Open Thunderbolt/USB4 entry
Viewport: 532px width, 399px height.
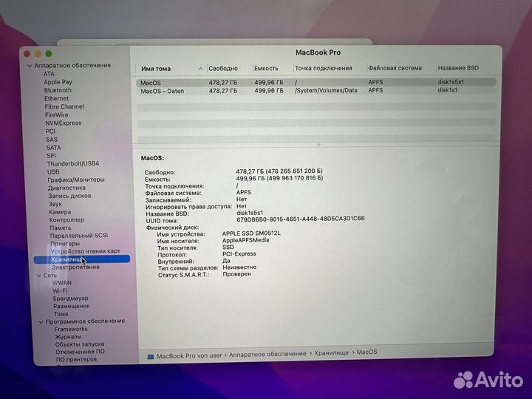pyautogui.click(x=73, y=163)
